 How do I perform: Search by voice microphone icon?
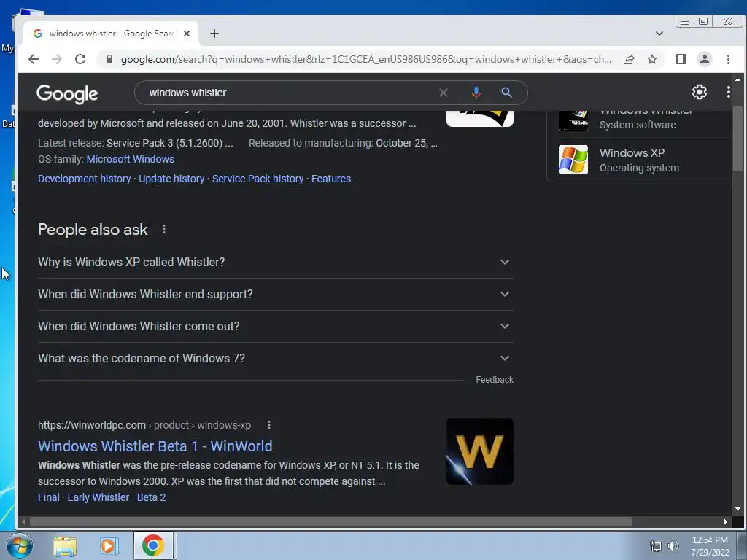pyautogui.click(x=476, y=93)
